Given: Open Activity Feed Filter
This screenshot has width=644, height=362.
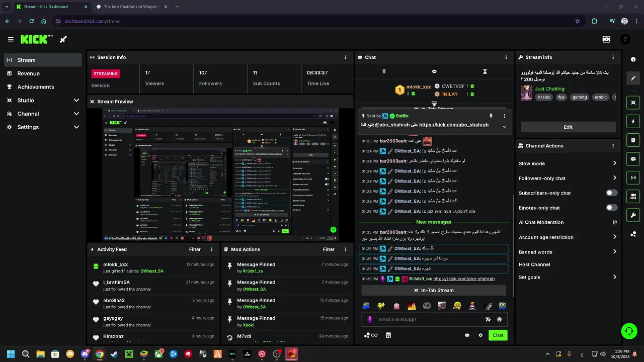Looking at the screenshot, I should click(195, 249).
